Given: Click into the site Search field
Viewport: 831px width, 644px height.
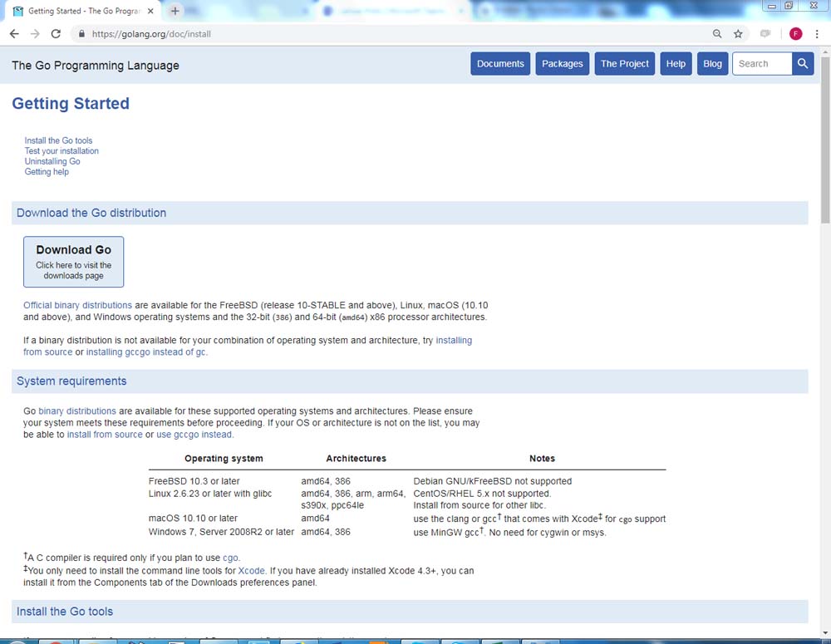Looking at the screenshot, I should click(762, 64).
